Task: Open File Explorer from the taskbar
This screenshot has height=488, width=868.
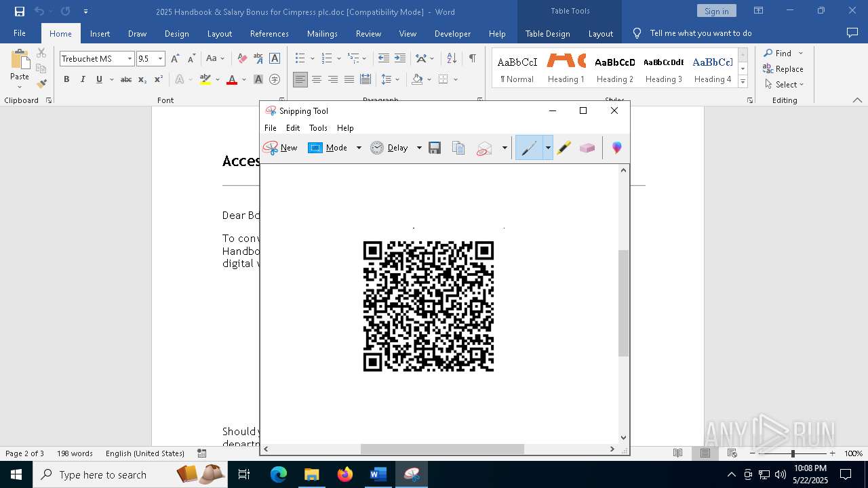Action: [x=311, y=474]
